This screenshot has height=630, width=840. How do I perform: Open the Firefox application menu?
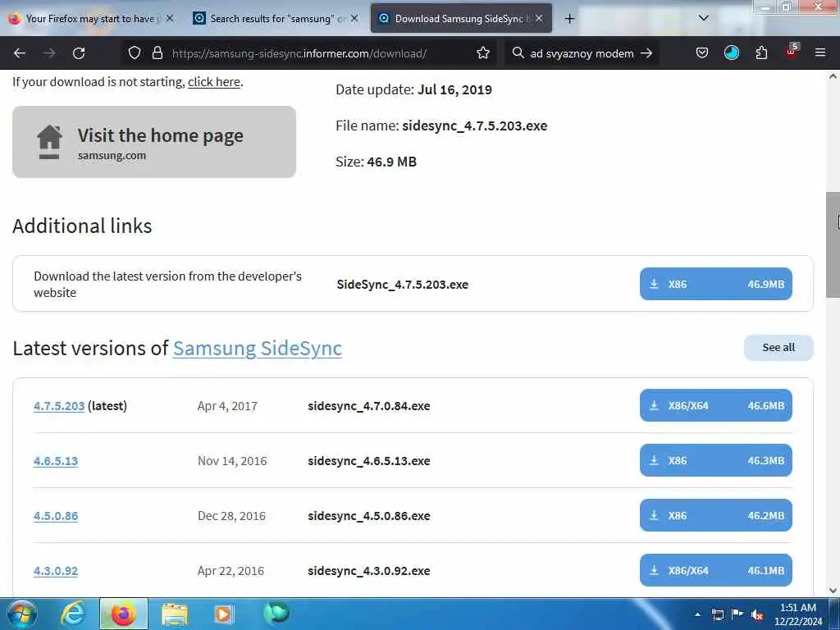(x=820, y=53)
